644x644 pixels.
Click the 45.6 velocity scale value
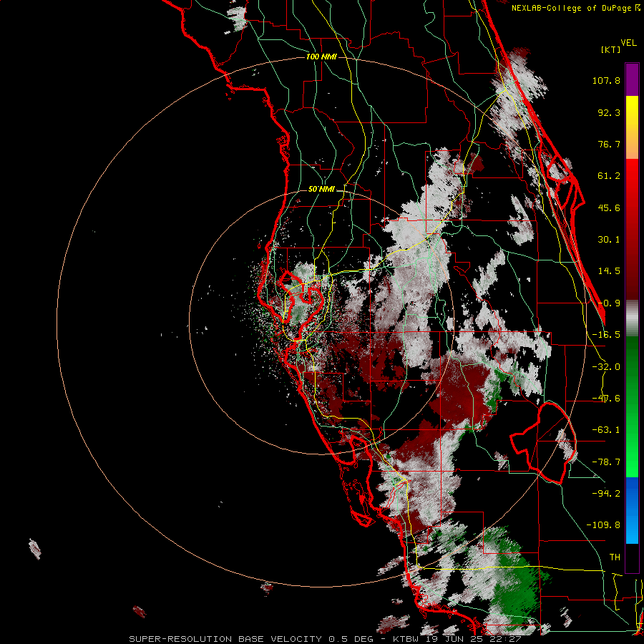pyautogui.click(x=609, y=208)
